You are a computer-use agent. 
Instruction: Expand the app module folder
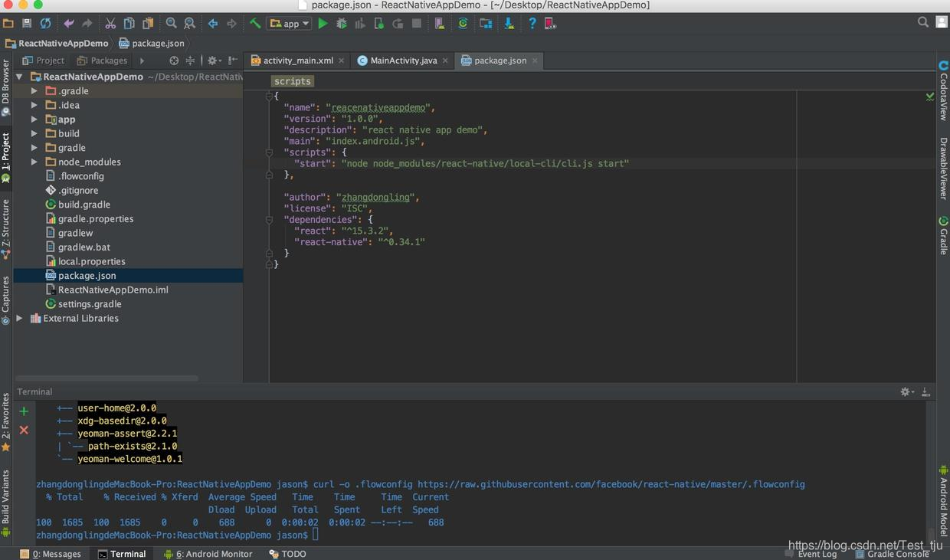(34, 120)
